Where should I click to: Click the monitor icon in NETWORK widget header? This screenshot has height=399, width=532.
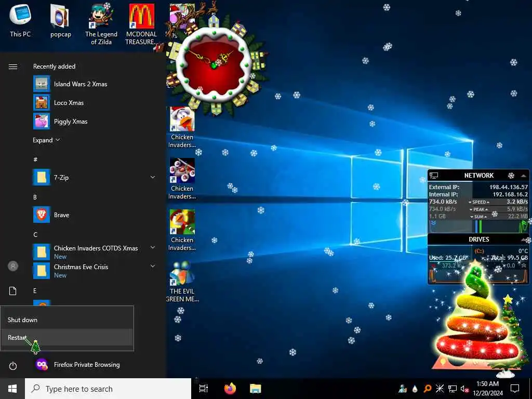[x=434, y=176]
